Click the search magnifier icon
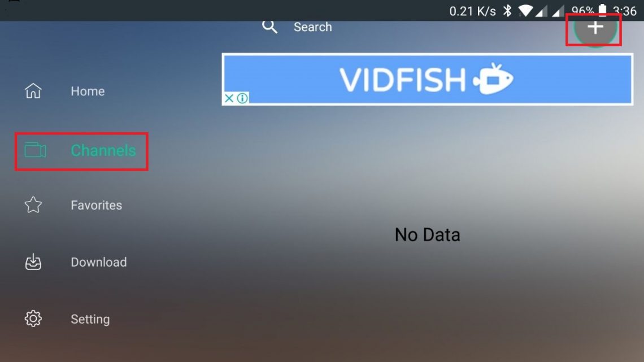The height and width of the screenshot is (362, 644). pos(269,27)
